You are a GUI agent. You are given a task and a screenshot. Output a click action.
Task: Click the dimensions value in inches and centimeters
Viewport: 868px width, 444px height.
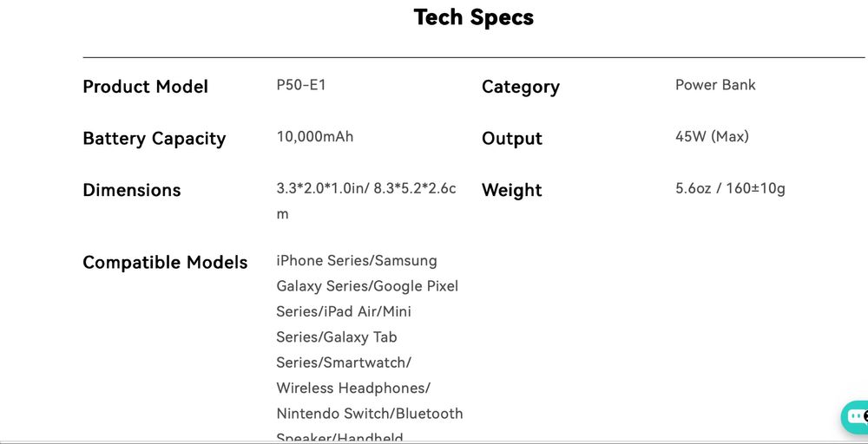tap(365, 189)
